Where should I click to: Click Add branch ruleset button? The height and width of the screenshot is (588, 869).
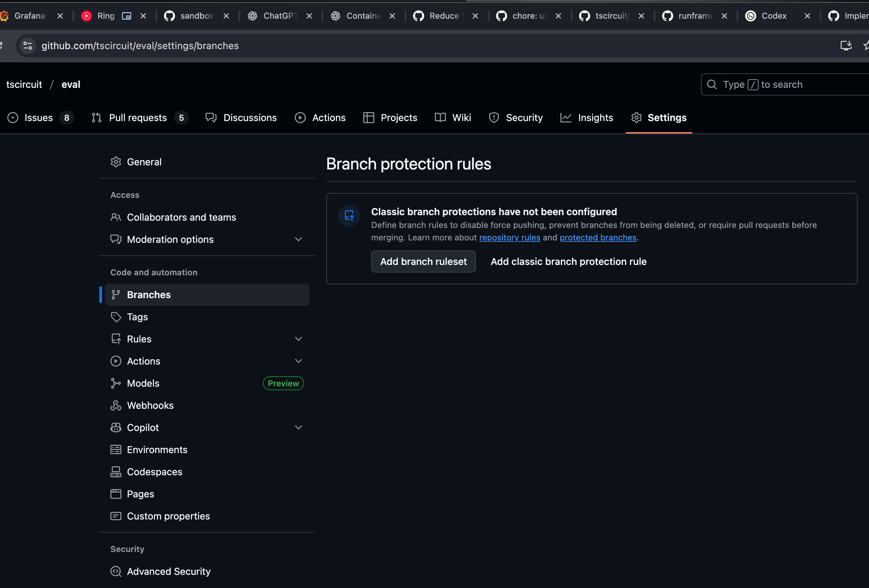click(423, 262)
